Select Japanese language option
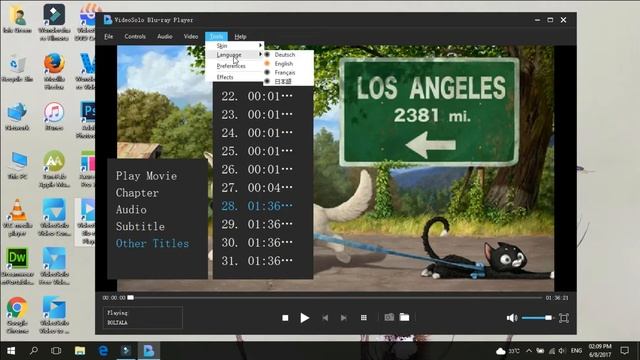The width and height of the screenshot is (640, 360). point(288,81)
